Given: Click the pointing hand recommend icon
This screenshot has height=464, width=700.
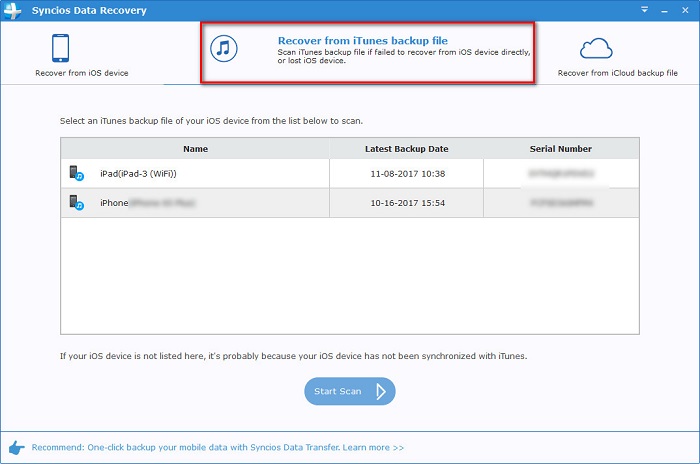Looking at the screenshot, I should pyautogui.click(x=17, y=448).
